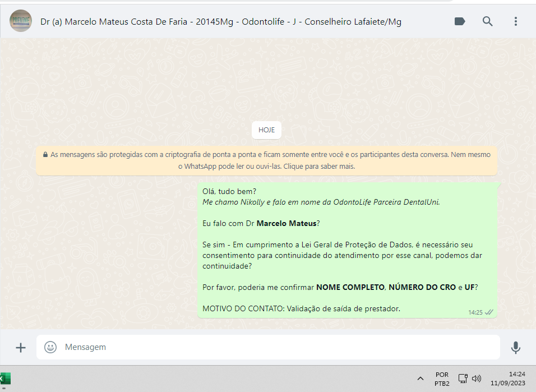Open the contact's profile picture
536x392 pixels.
(x=21, y=21)
